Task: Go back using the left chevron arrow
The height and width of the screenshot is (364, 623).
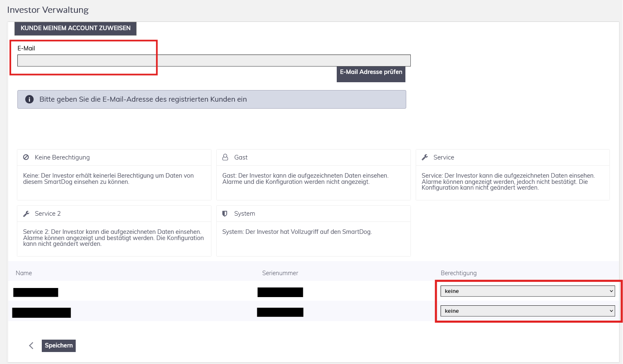Action: (31, 346)
